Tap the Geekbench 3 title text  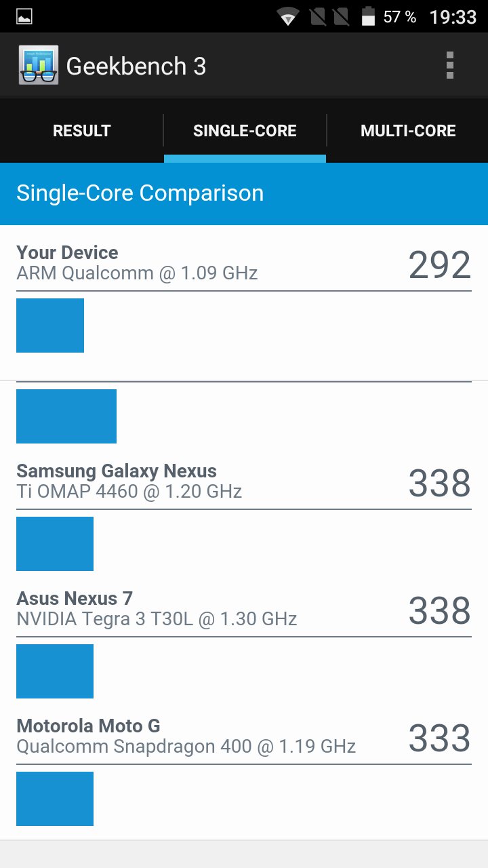136,66
